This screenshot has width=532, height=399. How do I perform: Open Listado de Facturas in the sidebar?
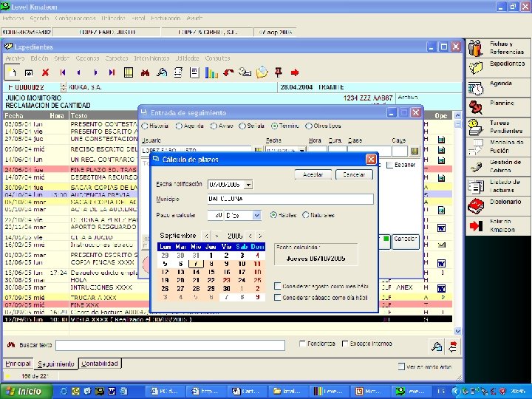(x=498, y=186)
